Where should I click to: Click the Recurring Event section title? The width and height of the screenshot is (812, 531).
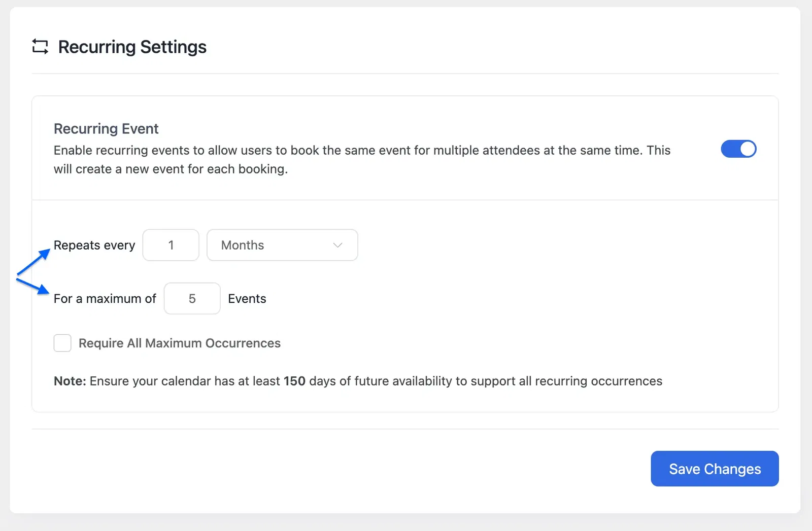[x=106, y=129]
